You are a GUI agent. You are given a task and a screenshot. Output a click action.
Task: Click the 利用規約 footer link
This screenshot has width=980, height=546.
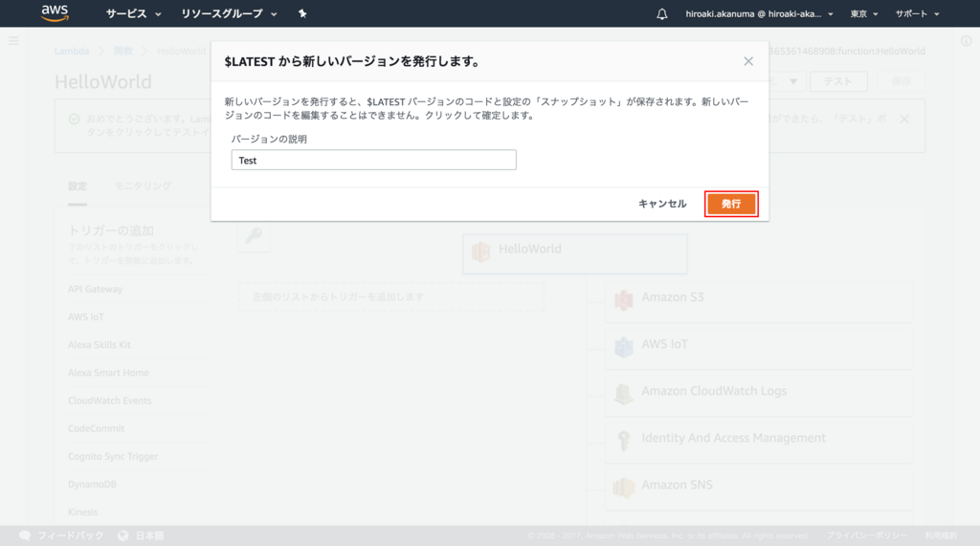pyautogui.click(x=942, y=535)
